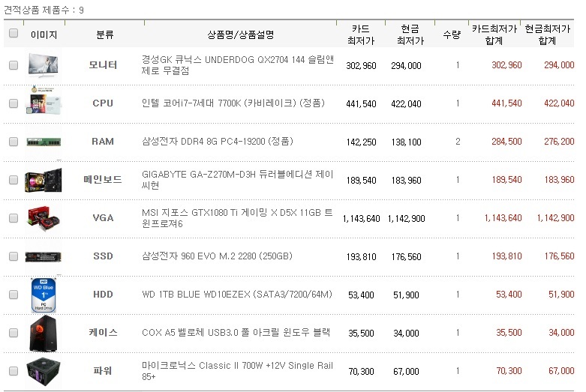This screenshot has height=392, width=586.
Task: View the Samsung RAM stick image
Action: coord(44,142)
